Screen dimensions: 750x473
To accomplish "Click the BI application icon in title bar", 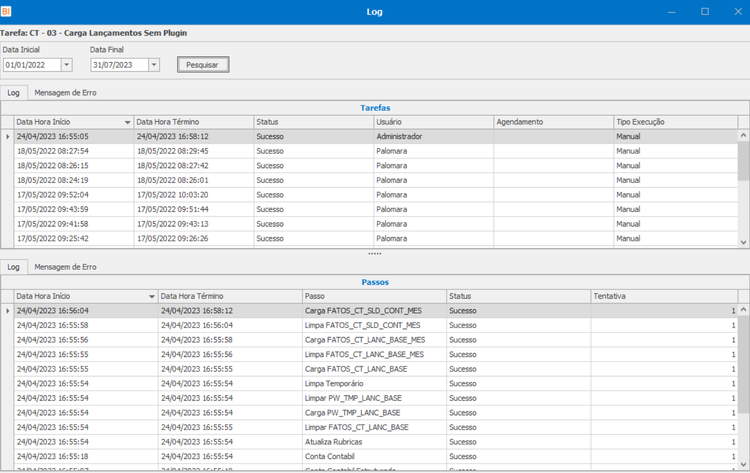I will pos(6,11).
